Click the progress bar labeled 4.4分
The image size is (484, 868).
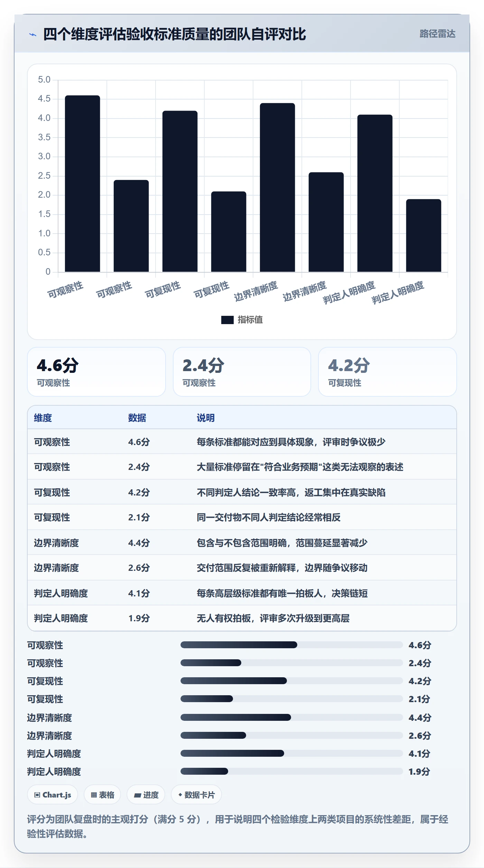292,717
